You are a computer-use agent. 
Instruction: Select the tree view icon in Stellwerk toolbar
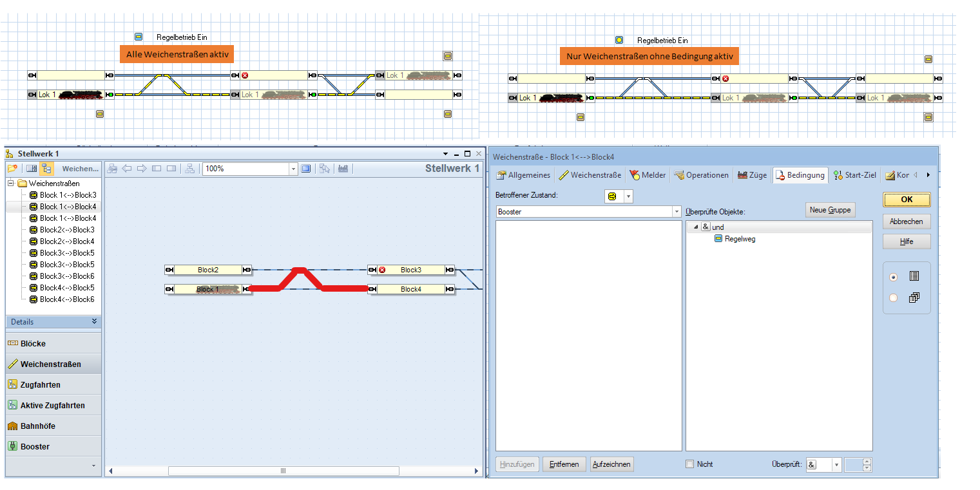coord(46,169)
